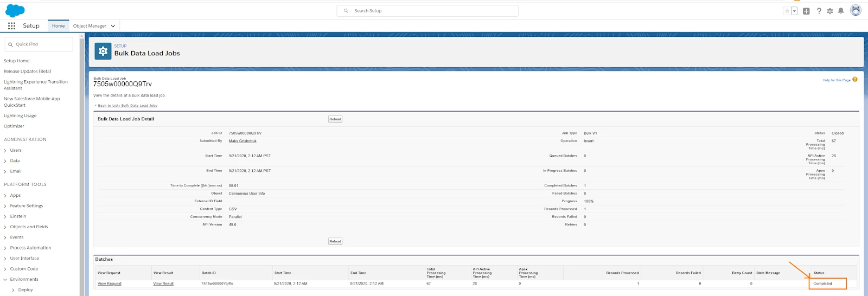Open Release Updates (Beta)

(28, 71)
